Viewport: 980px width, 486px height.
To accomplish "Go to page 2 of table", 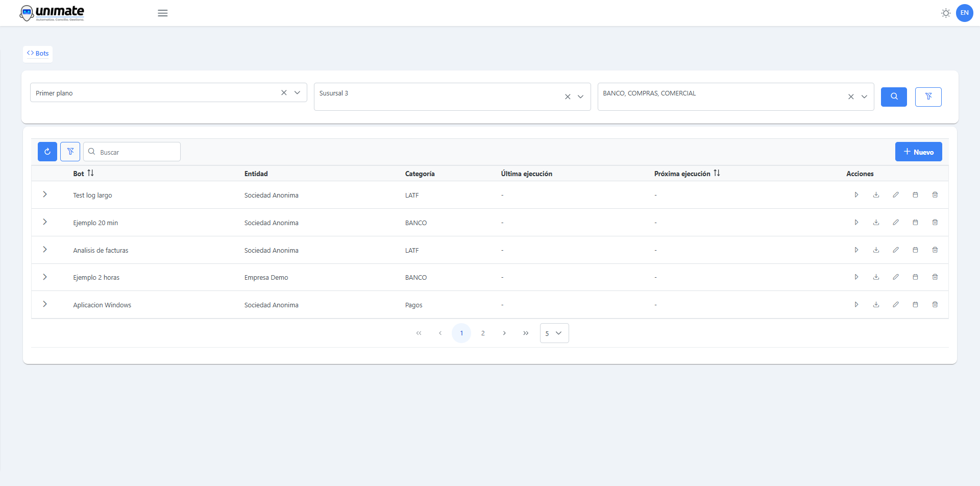I will 483,333.
